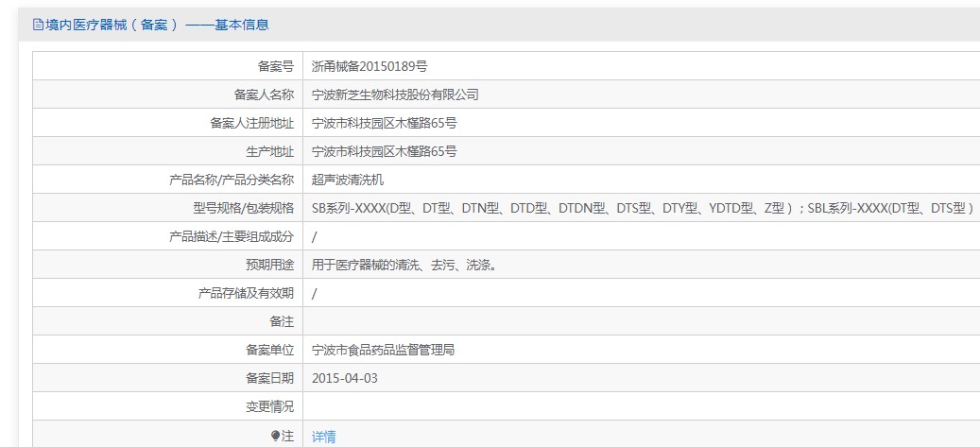The width and height of the screenshot is (980, 447).
Task: Select the SB系列-XXXX model specification text
Action: (643, 208)
